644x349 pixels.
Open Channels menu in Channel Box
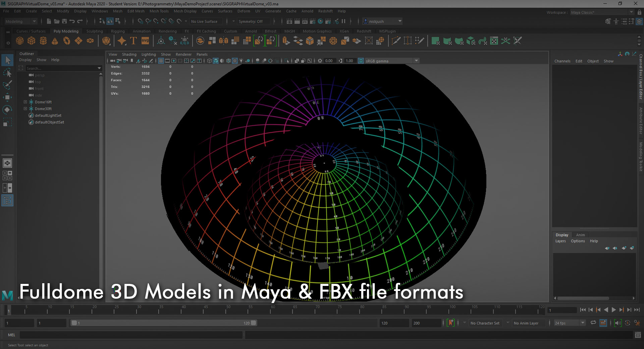pos(562,61)
